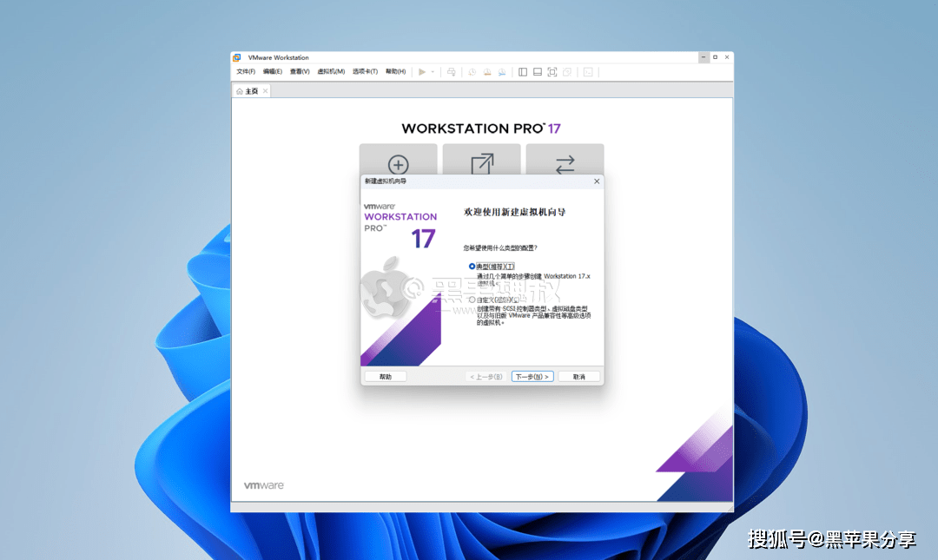Close the 主页 tab

[265, 91]
